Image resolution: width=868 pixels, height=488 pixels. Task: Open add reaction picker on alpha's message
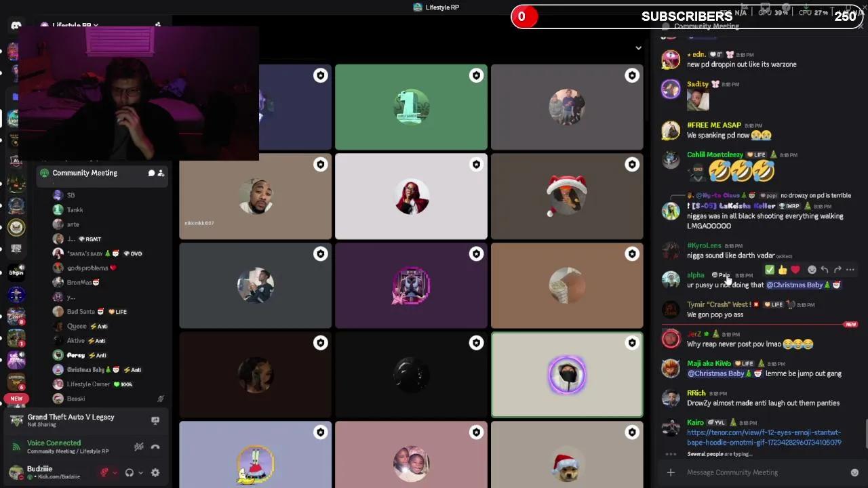coord(812,270)
